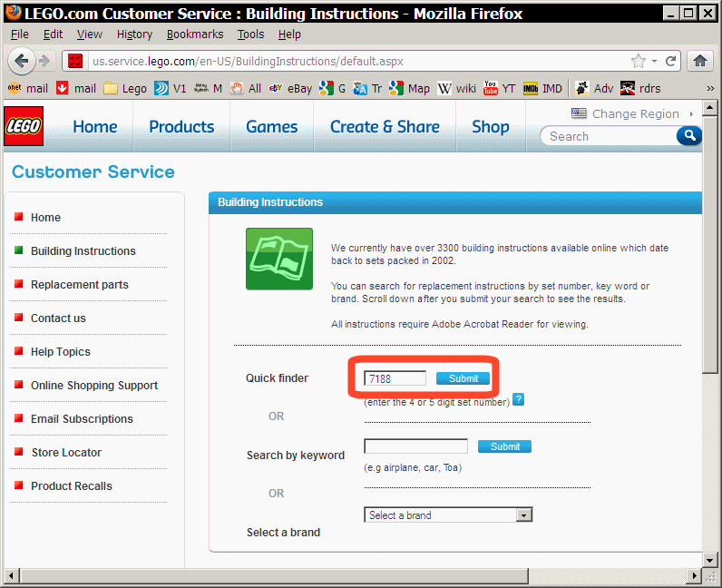722x588 pixels.
Task: Open Store Locator link
Action: (x=66, y=453)
